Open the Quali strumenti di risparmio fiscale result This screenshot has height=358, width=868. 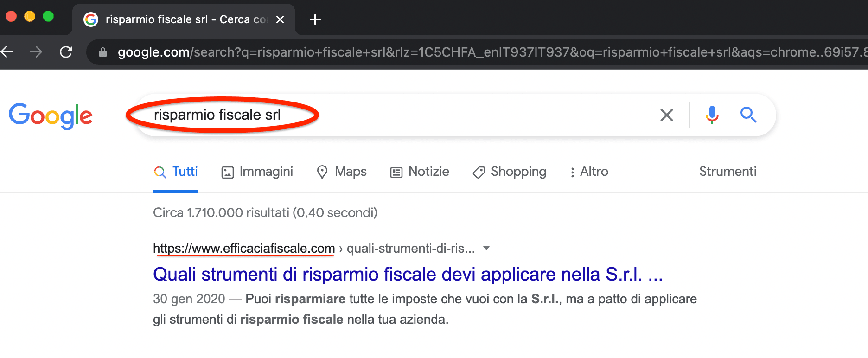coord(408,274)
